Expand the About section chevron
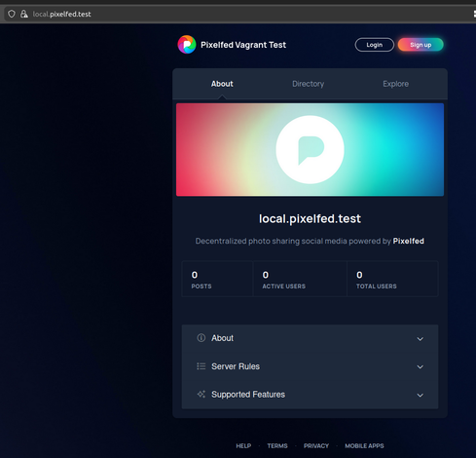 pyautogui.click(x=420, y=339)
